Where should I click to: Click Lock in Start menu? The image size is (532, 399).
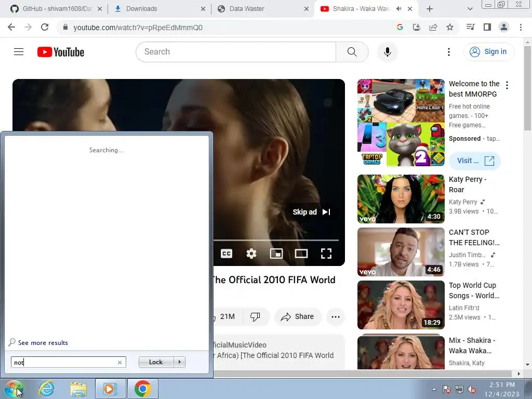click(x=156, y=362)
